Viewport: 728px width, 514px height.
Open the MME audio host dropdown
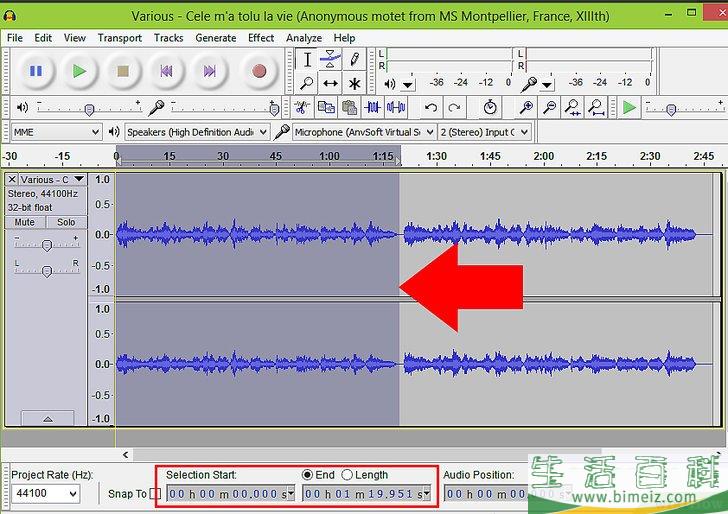click(56, 132)
